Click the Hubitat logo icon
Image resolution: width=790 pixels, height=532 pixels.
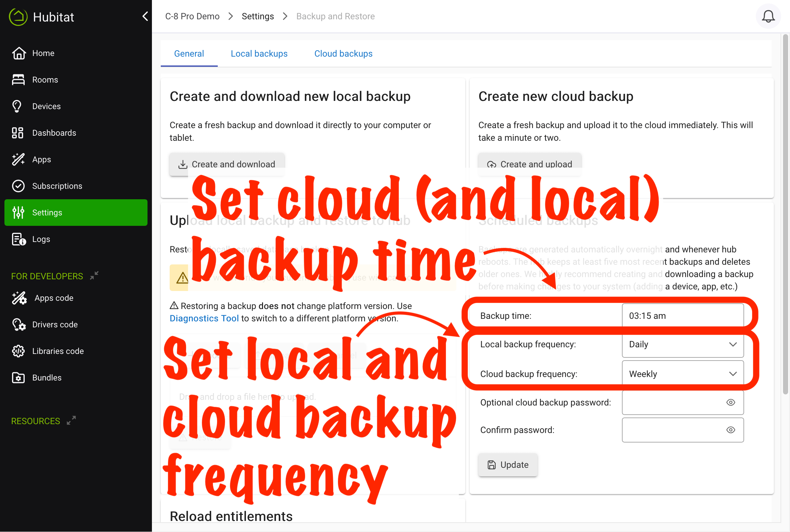click(x=18, y=17)
